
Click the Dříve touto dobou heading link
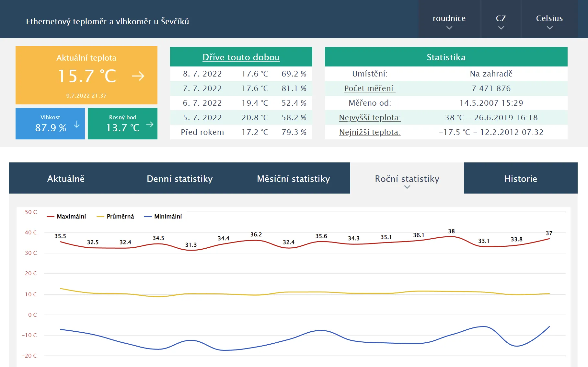pyautogui.click(x=241, y=57)
